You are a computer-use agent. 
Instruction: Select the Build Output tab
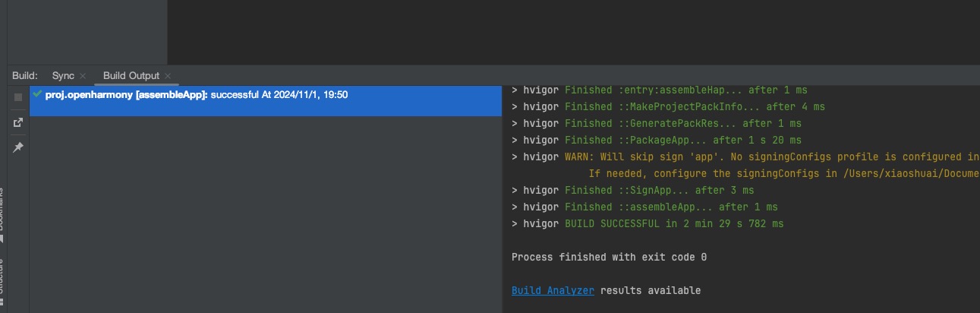[x=131, y=76]
